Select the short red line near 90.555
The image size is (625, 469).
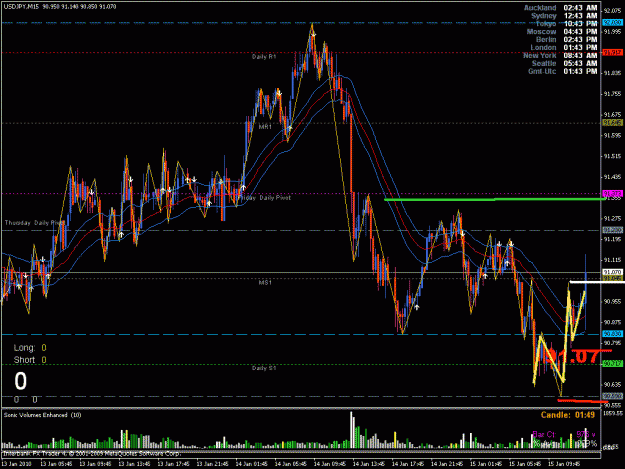coord(583,401)
